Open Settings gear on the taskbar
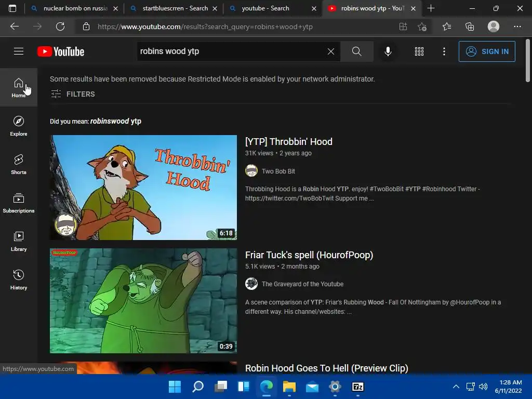Image resolution: width=532 pixels, height=399 pixels. 335,387
